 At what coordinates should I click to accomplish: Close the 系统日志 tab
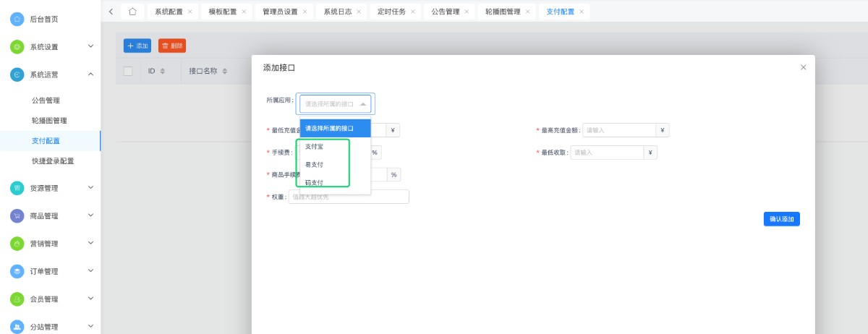click(359, 12)
